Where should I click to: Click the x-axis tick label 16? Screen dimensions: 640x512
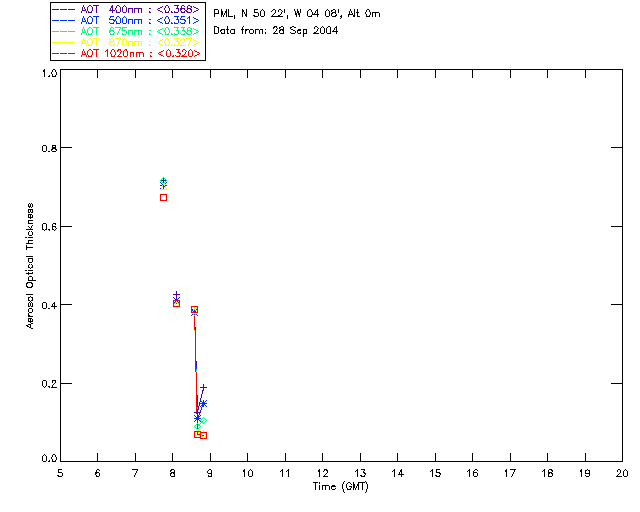click(472, 473)
